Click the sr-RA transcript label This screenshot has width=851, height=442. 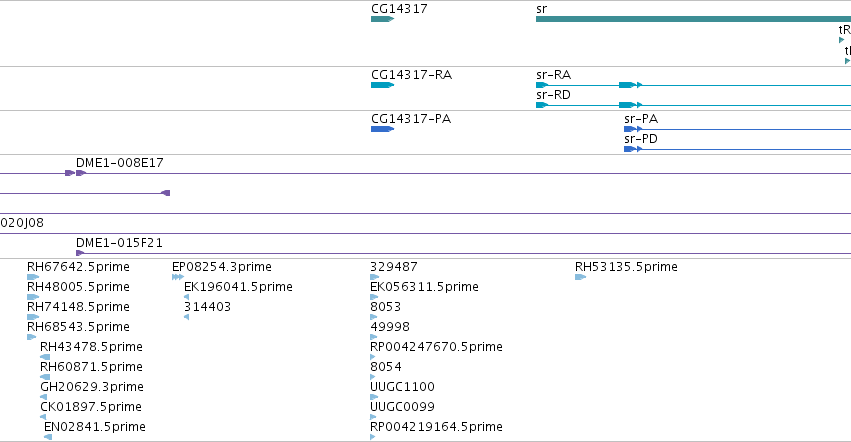[x=553, y=74]
